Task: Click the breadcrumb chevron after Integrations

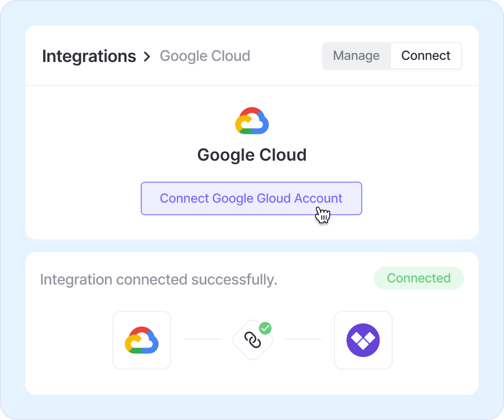Action: 147,57
